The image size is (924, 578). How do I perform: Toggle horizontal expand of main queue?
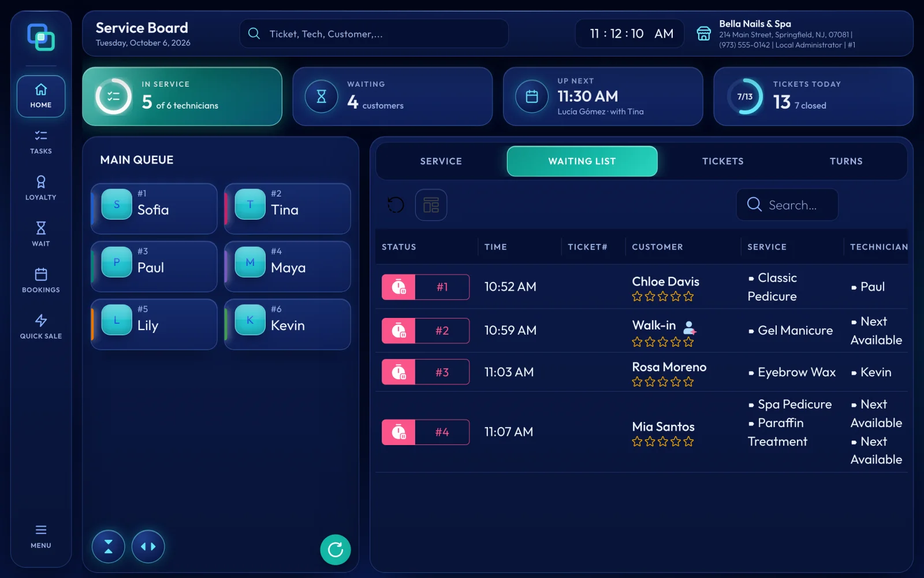point(148,546)
